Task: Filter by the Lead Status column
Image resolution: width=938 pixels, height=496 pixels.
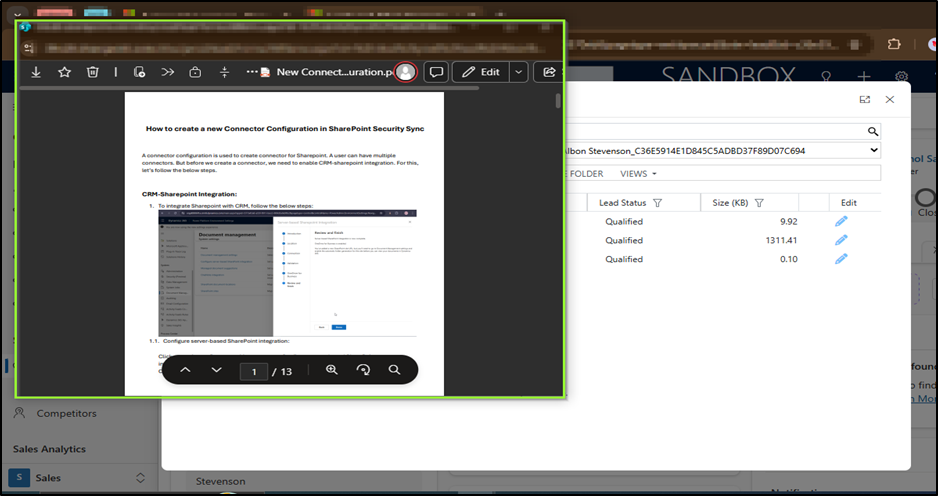Action: tap(657, 203)
